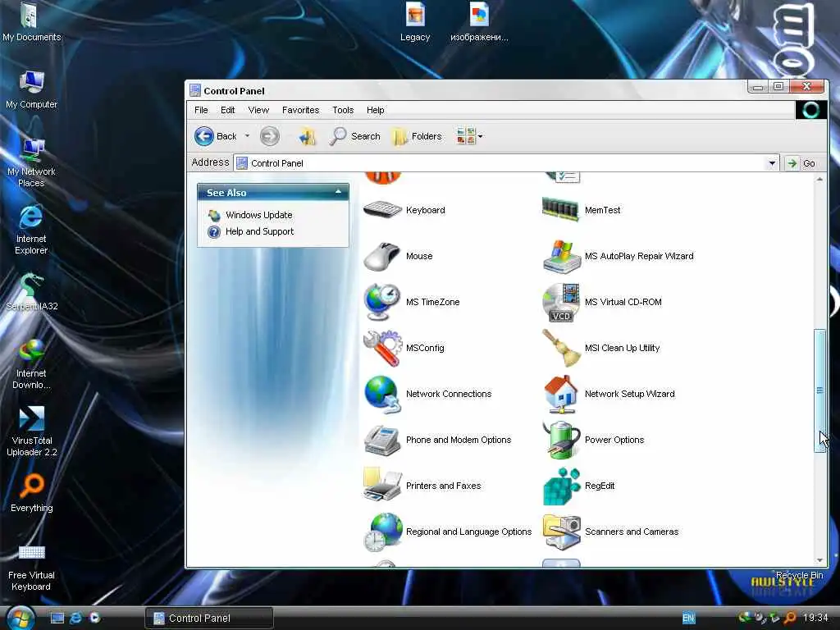This screenshot has width=840, height=630.
Task: Click the Help and Support link
Action: 259,231
